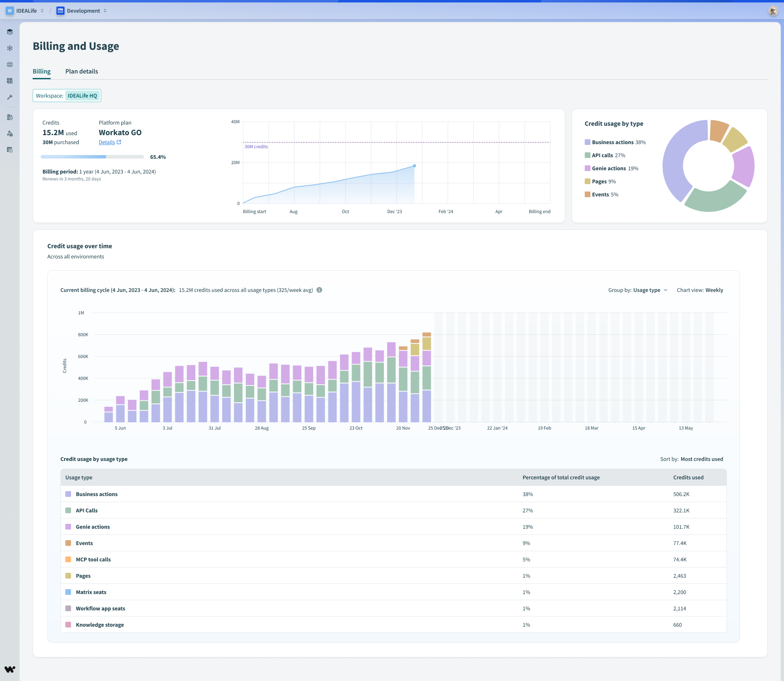Click the Usage type column header
Screen dimensions: 784x681
click(79, 477)
